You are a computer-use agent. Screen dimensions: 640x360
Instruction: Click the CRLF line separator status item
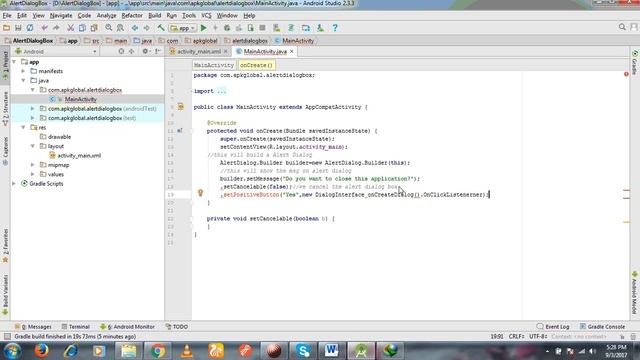[x=516, y=336]
